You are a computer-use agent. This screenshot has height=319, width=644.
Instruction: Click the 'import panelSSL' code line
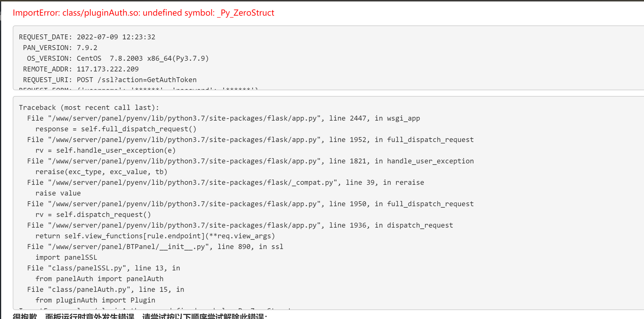pyautogui.click(x=66, y=257)
